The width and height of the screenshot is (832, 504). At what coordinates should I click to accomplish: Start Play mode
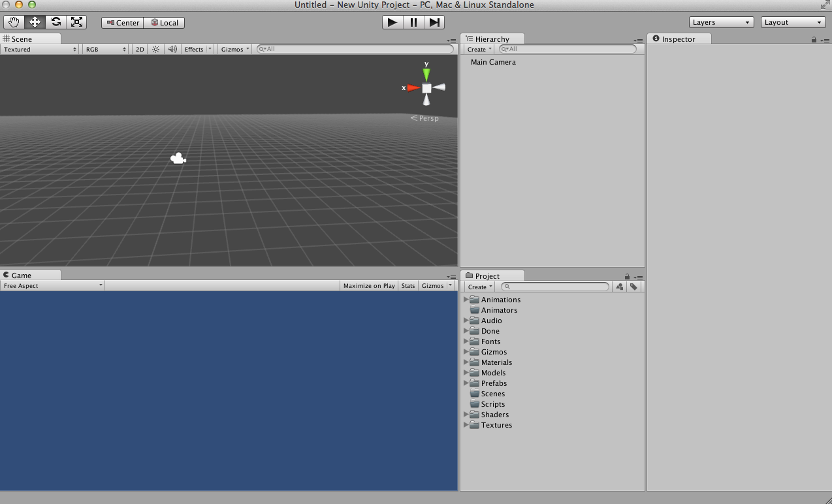[x=392, y=22]
